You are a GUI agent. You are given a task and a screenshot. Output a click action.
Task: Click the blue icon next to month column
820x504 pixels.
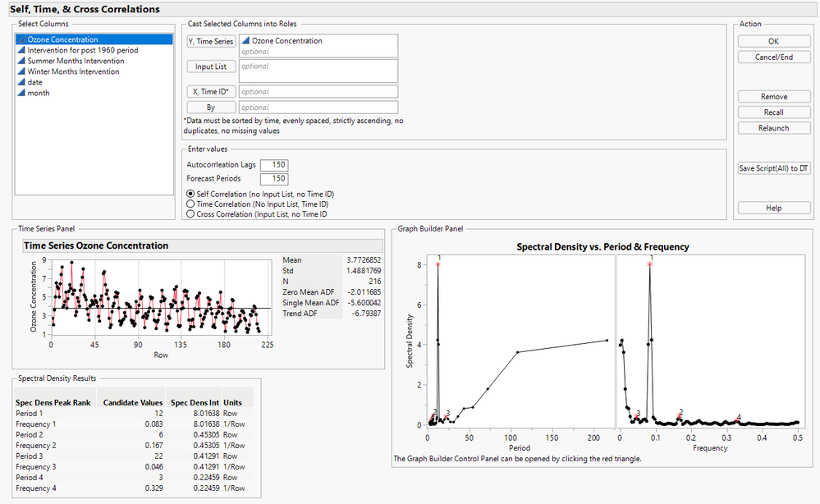(22, 93)
